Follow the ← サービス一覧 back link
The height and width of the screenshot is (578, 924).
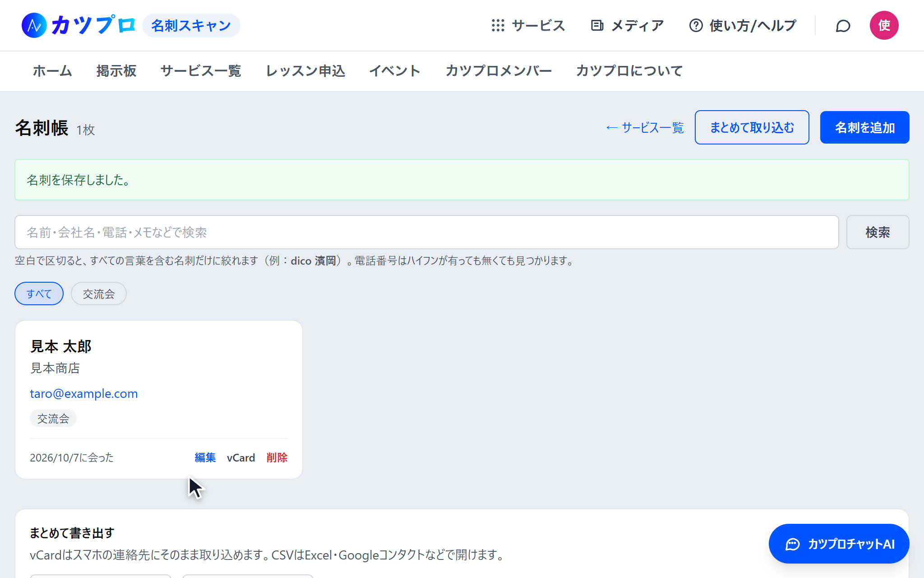click(645, 128)
